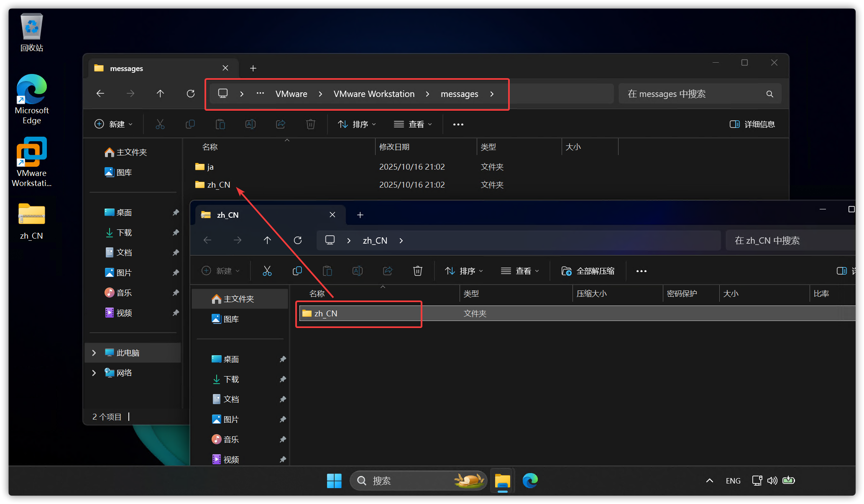Viewport: 864px width, 504px height.
Task: Click the delete trash icon in zh_CN window
Action: (417, 271)
